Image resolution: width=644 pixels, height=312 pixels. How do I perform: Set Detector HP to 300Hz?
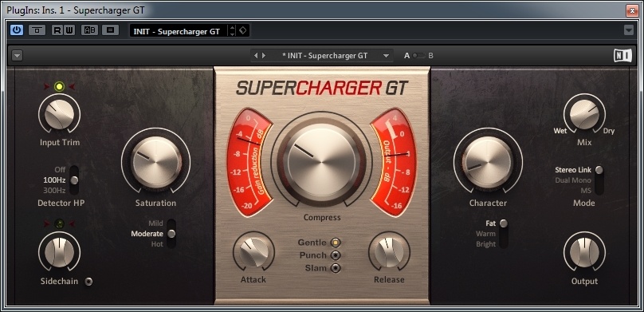54,191
